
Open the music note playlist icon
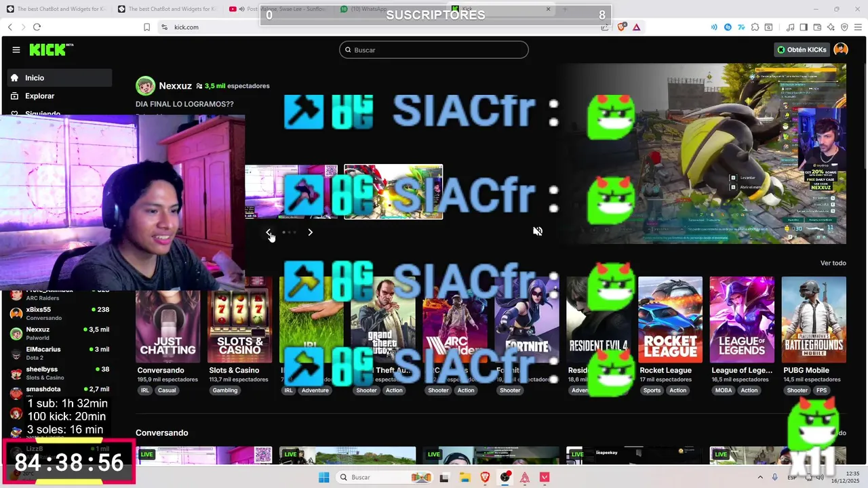pos(790,27)
